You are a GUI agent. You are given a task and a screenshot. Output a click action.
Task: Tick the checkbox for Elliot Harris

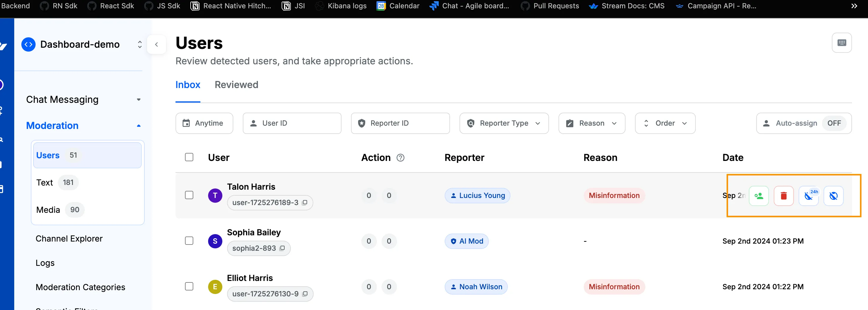189,286
